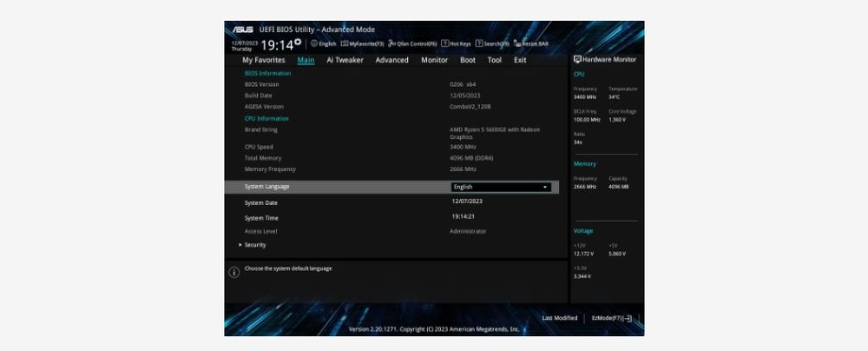Click the gear icon beside the 19:14 clock
868x351 pixels.
click(298, 43)
